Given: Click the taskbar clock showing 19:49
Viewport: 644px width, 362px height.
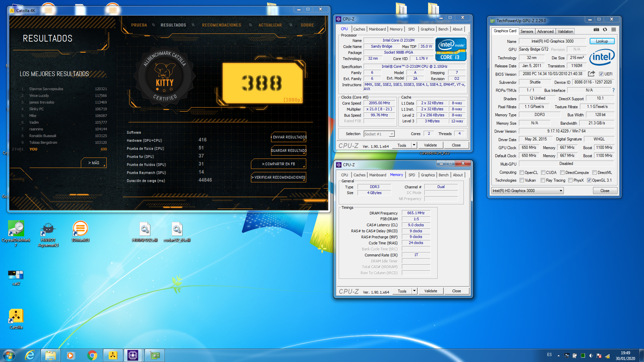Looking at the screenshot, I should pyautogui.click(x=625, y=356).
